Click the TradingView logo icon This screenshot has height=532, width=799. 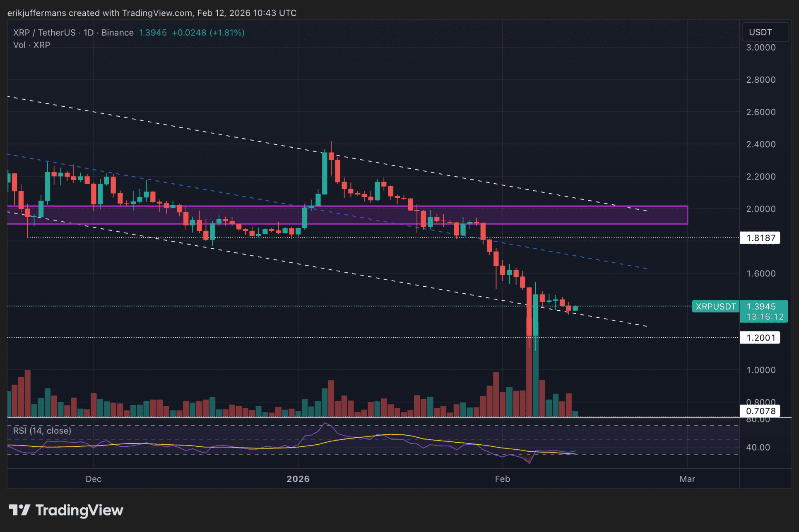tap(19, 510)
